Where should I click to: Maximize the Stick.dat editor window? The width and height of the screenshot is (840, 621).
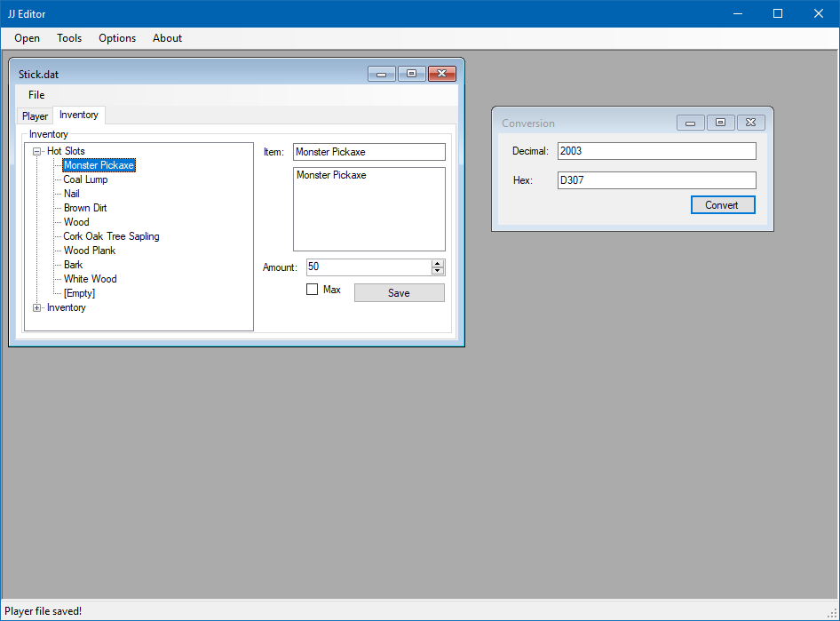(x=411, y=74)
